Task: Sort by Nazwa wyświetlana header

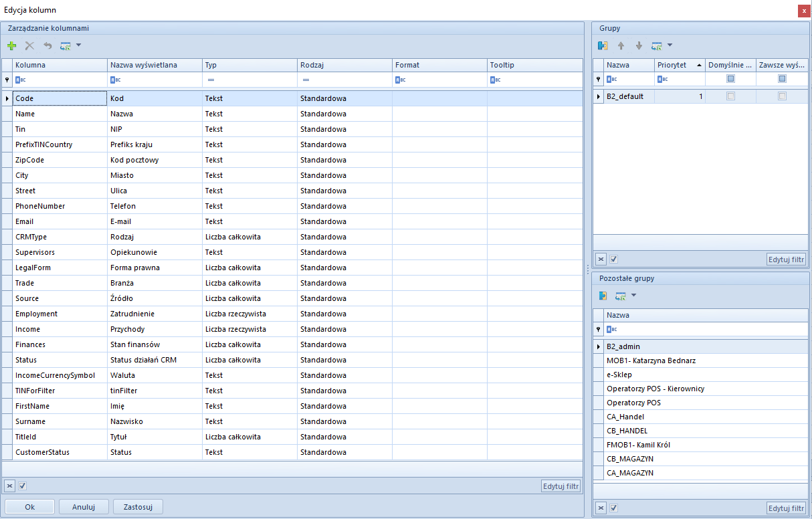Action: click(x=155, y=65)
